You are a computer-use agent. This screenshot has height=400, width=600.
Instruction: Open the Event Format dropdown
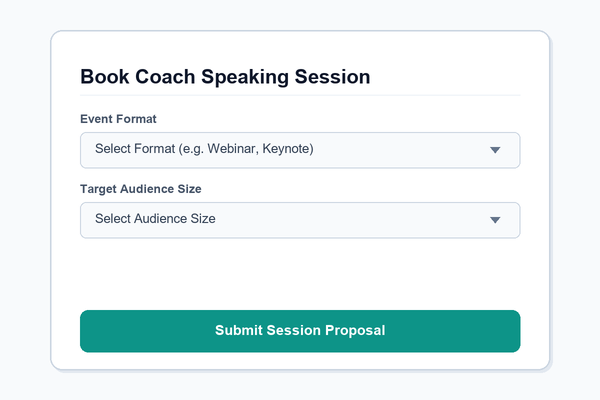(300, 150)
